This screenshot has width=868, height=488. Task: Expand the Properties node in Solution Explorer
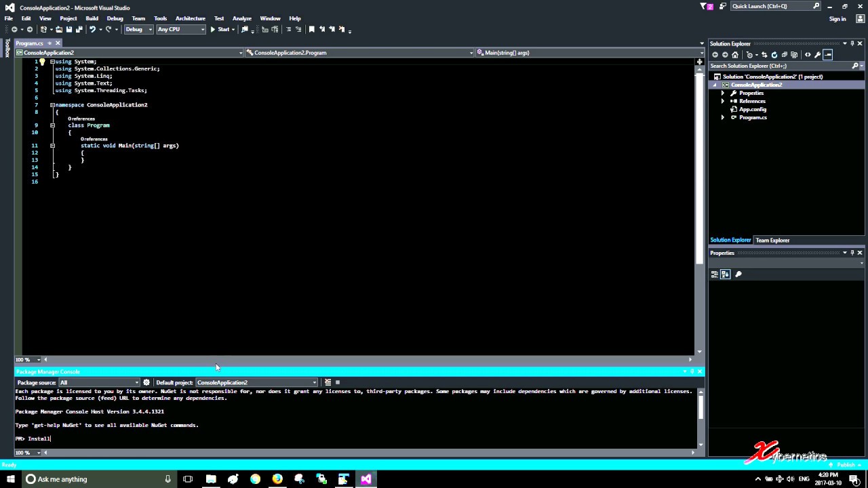coord(723,93)
